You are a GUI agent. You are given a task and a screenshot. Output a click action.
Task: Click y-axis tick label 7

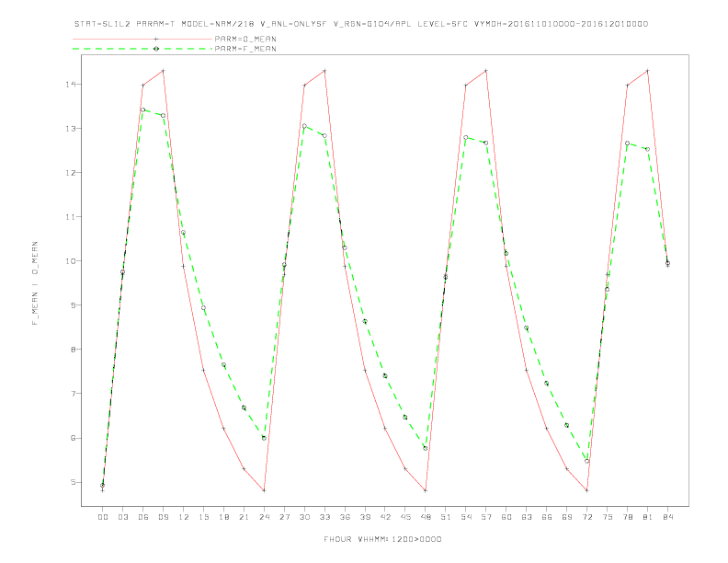pyautogui.click(x=73, y=394)
